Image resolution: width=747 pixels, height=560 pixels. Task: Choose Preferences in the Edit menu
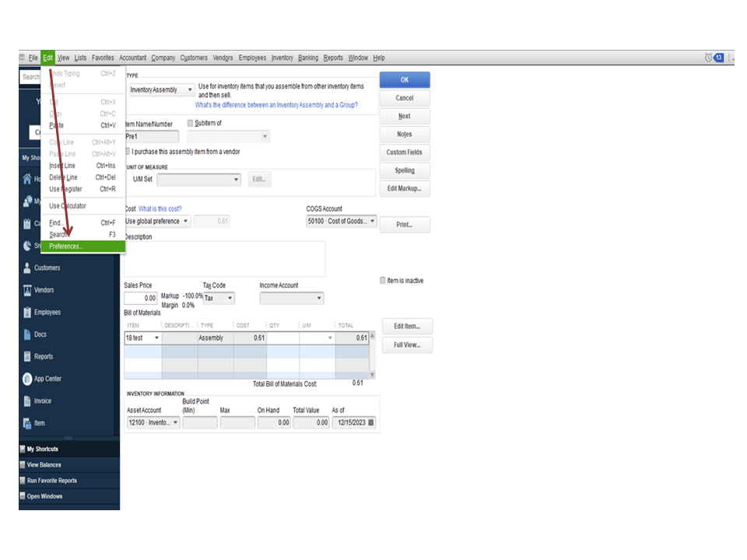click(83, 247)
